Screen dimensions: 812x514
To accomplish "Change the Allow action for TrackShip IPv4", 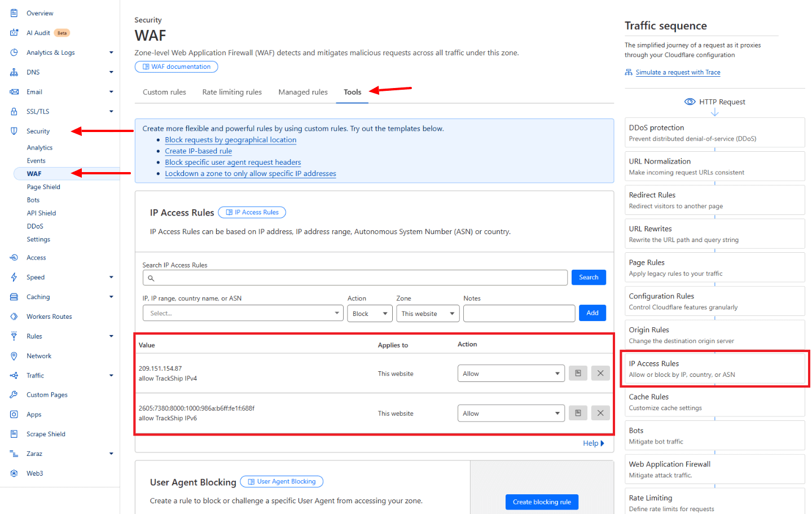I will [511, 373].
